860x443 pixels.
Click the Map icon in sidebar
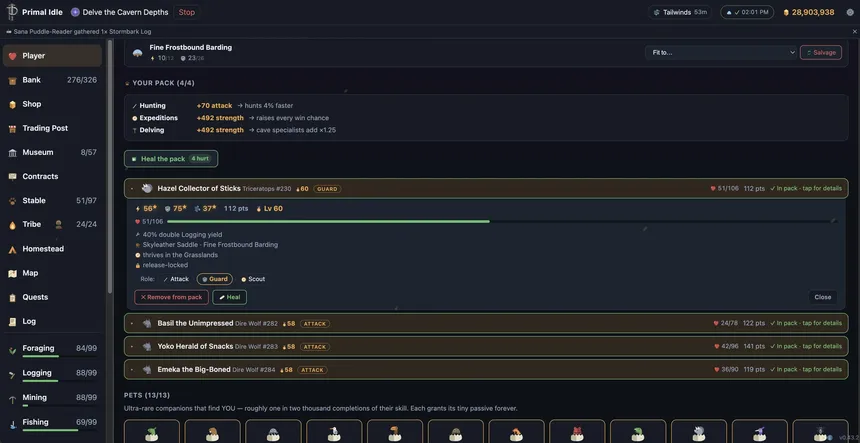pyautogui.click(x=13, y=273)
